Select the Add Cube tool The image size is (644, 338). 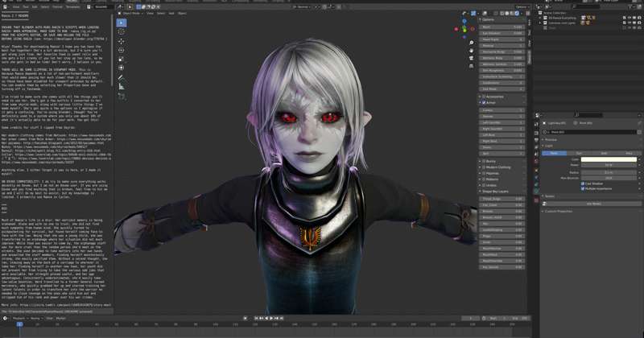pyautogui.click(x=122, y=96)
